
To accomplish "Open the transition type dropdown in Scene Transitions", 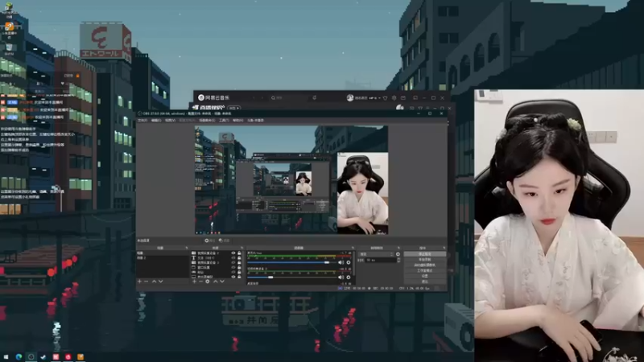I will pos(378,254).
